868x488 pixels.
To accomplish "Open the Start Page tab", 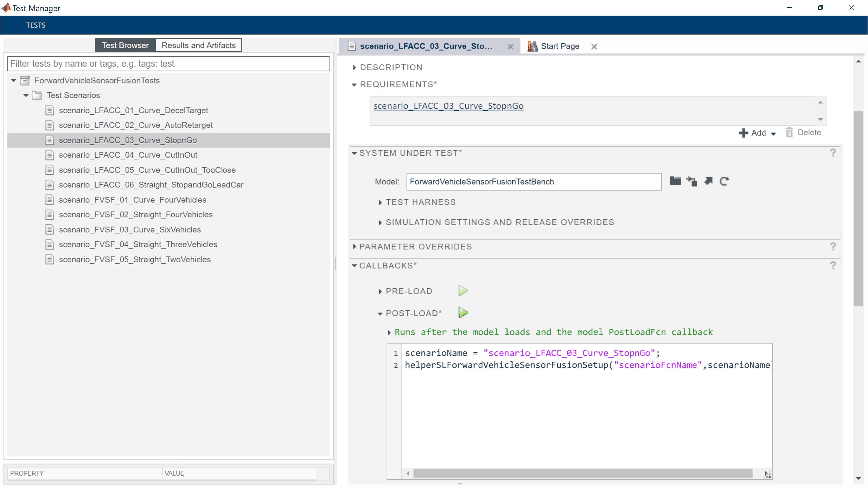I will coord(560,46).
